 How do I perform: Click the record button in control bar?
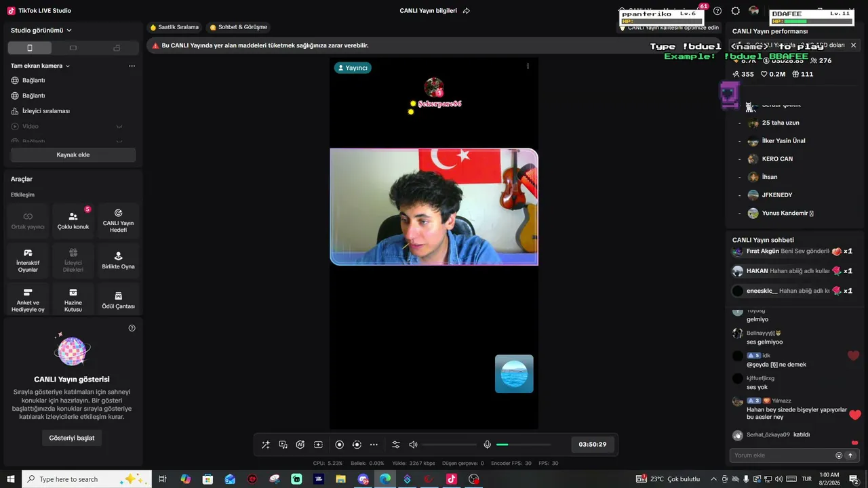pyautogui.click(x=340, y=445)
